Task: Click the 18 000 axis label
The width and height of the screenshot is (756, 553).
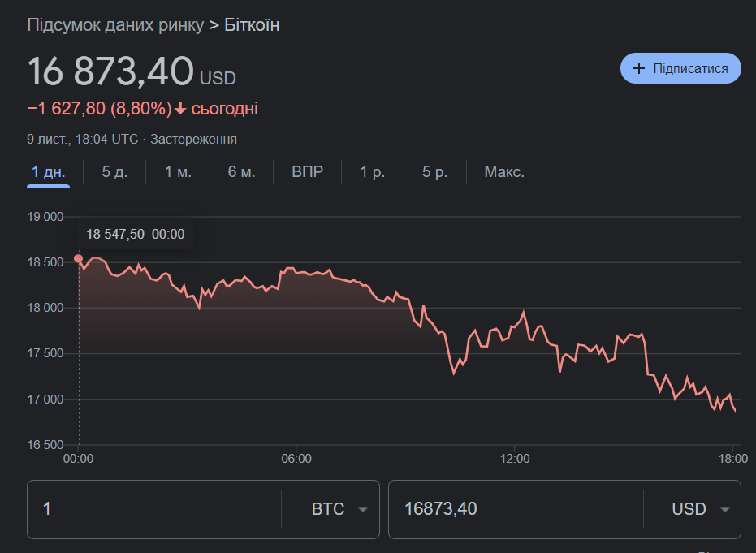Action: 45,308
